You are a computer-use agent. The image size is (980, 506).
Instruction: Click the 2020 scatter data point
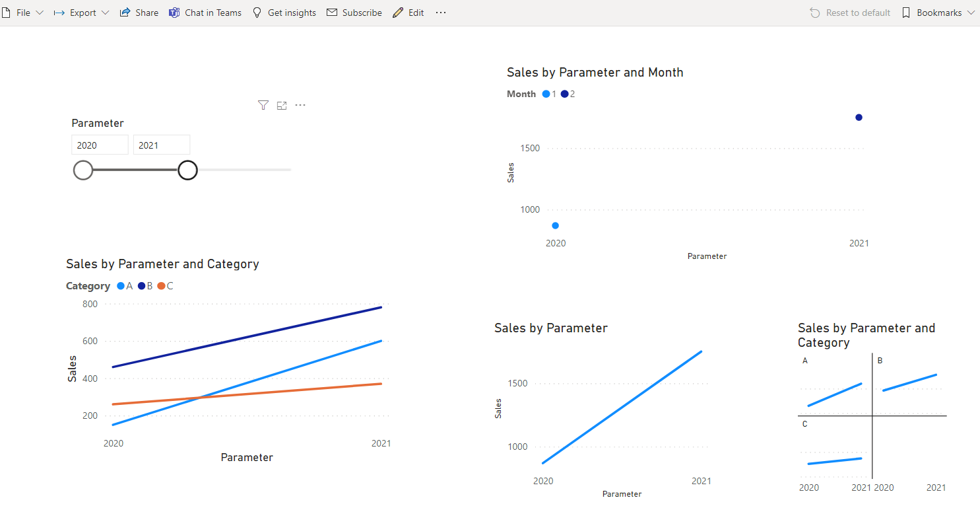pyautogui.click(x=555, y=226)
